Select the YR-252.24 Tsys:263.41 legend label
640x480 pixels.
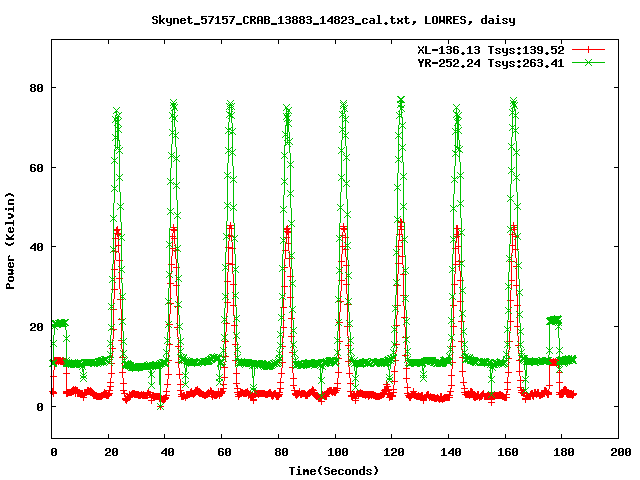tap(491, 63)
